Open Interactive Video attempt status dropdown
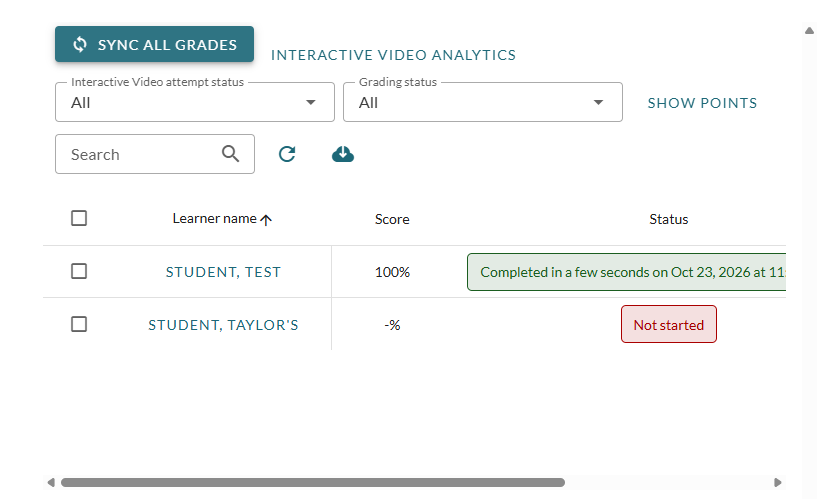 [x=195, y=102]
